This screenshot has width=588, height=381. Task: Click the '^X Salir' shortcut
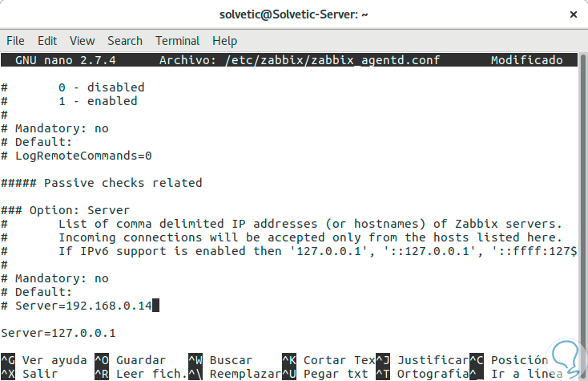pos(30,374)
